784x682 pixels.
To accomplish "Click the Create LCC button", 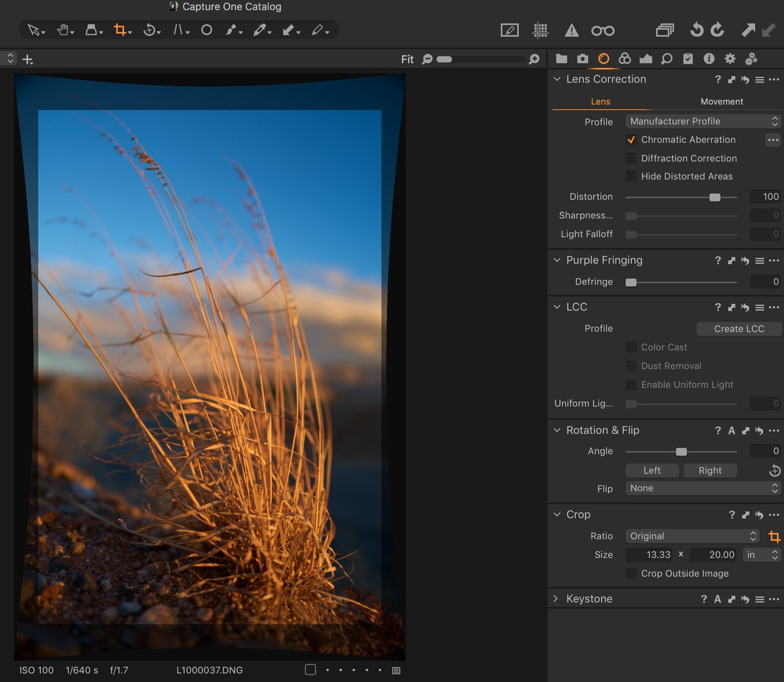I will [739, 329].
